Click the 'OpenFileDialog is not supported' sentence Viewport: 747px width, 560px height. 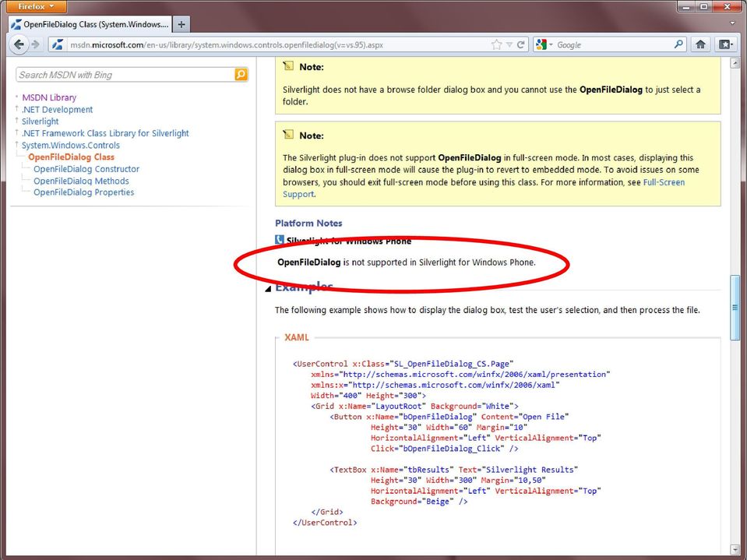407,262
